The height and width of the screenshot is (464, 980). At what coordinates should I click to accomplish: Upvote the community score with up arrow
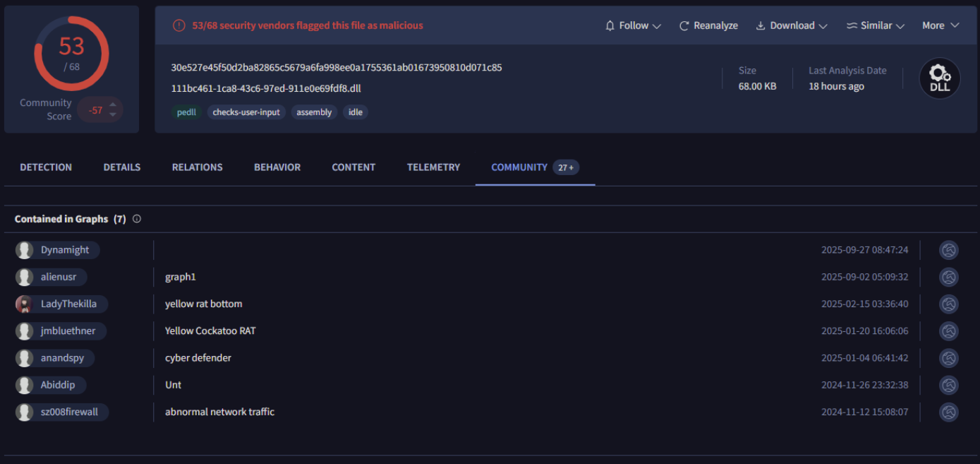(113, 105)
